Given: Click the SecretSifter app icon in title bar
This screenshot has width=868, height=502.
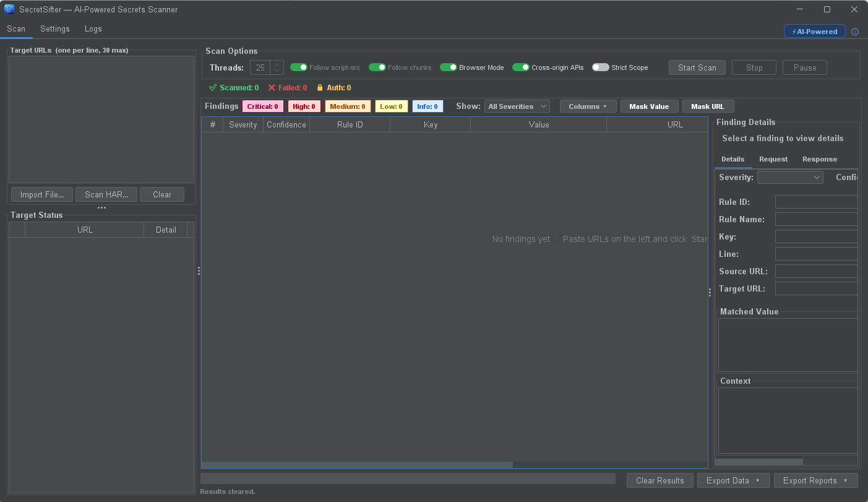Looking at the screenshot, I should [9, 9].
